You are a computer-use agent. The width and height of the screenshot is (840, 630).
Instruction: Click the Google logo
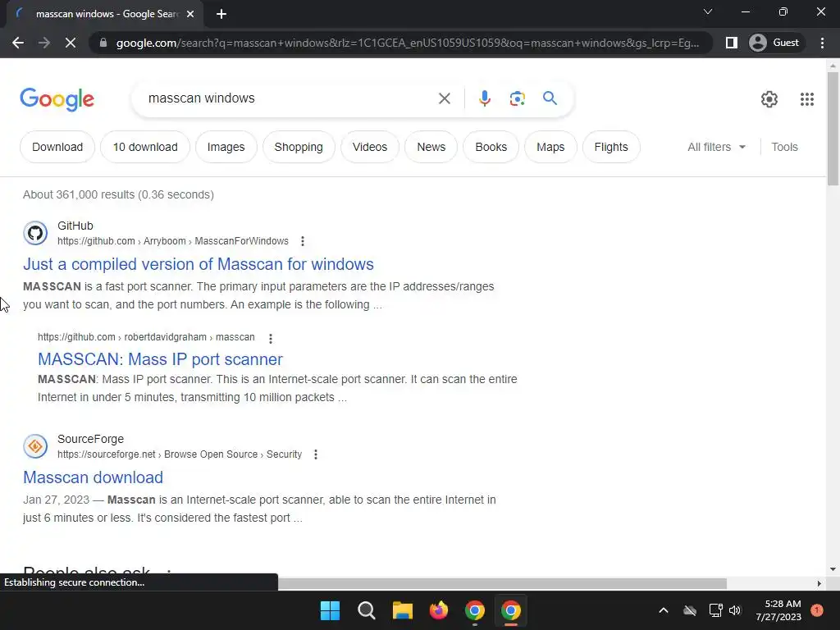pyautogui.click(x=57, y=99)
